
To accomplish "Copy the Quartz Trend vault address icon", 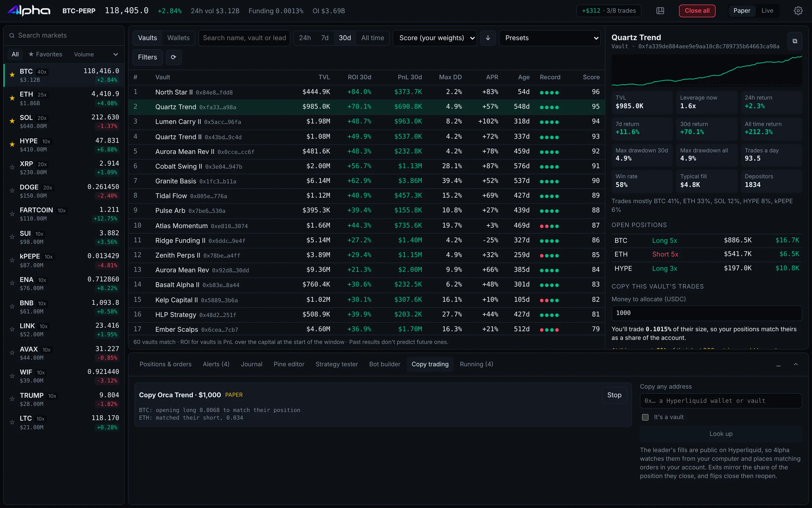I will (x=795, y=41).
